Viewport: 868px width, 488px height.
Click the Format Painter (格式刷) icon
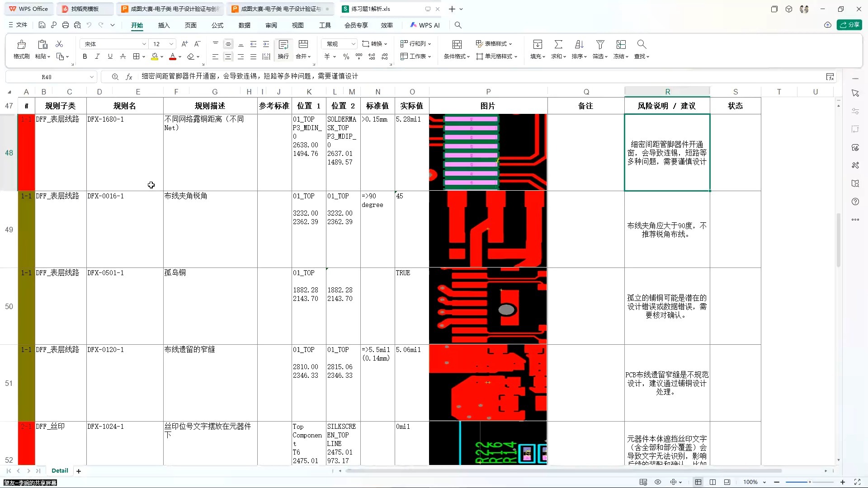point(21,44)
